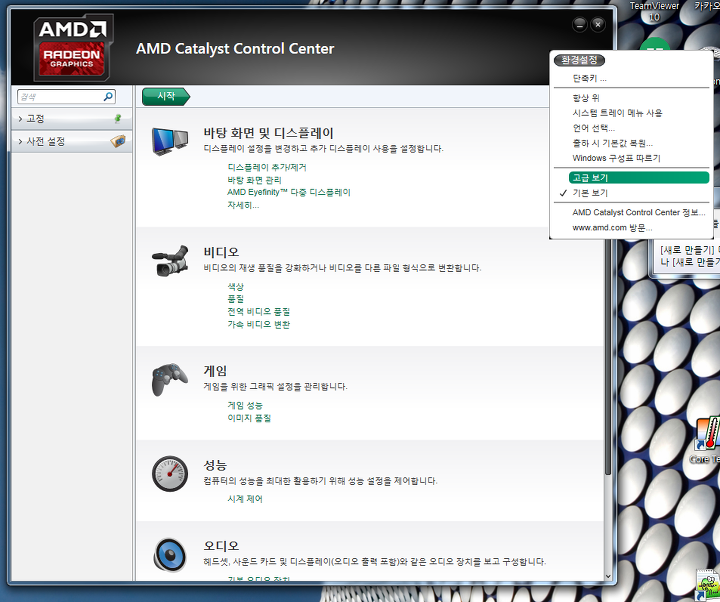
Task: Click the presets icon beside 사전 설정
Action: pyautogui.click(x=118, y=141)
